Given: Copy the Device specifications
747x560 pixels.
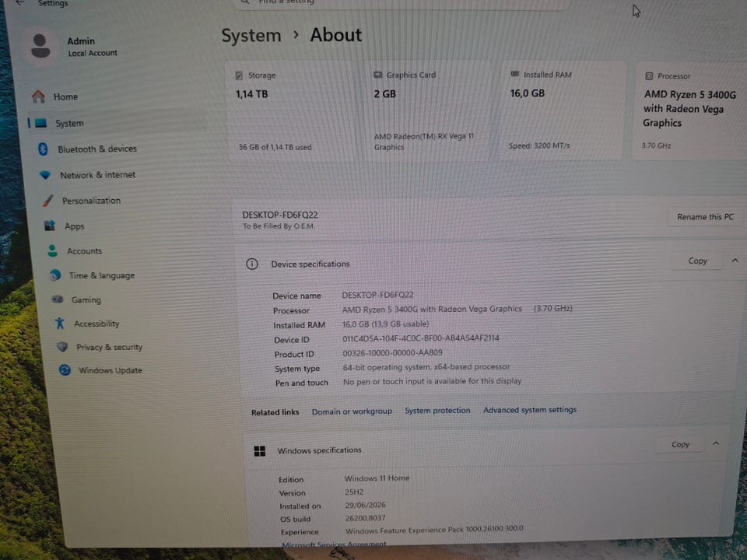Looking at the screenshot, I should click(x=697, y=261).
